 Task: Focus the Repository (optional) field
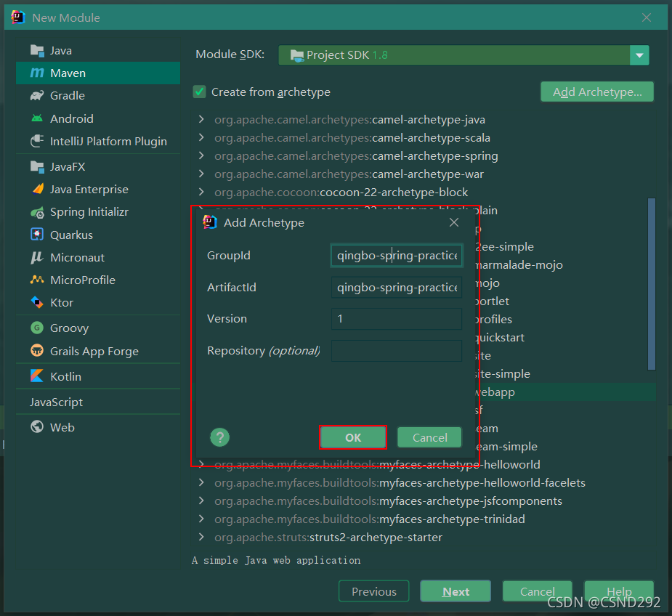397,351
